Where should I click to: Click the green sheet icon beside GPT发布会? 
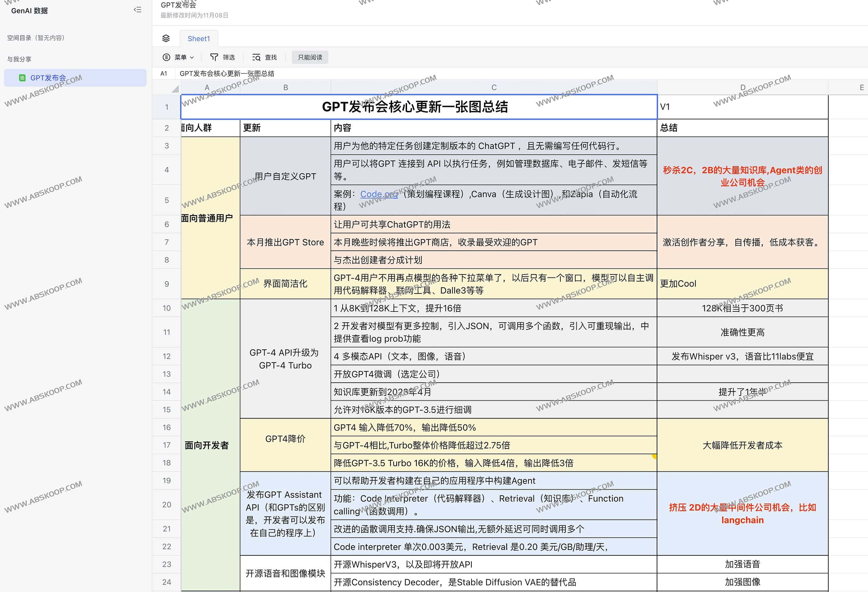[22, 78]
